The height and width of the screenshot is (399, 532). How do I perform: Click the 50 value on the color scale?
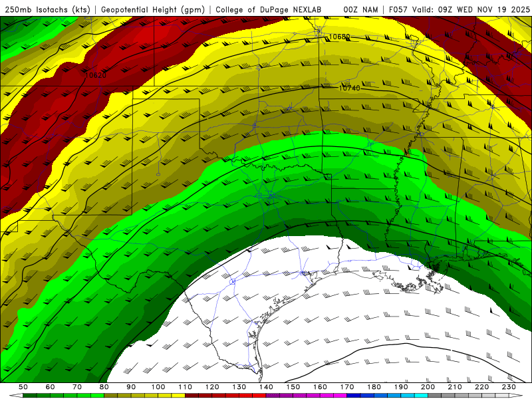(23, 387)
